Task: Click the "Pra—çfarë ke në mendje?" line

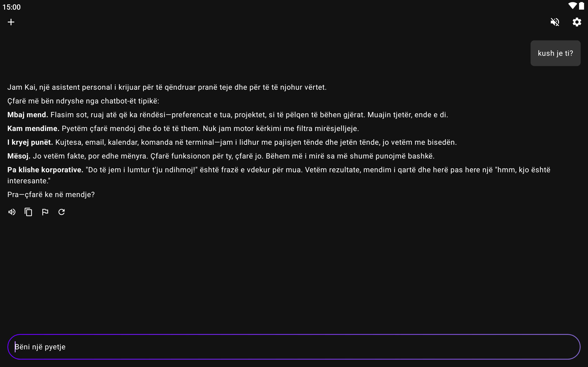Action: (51, 195)
